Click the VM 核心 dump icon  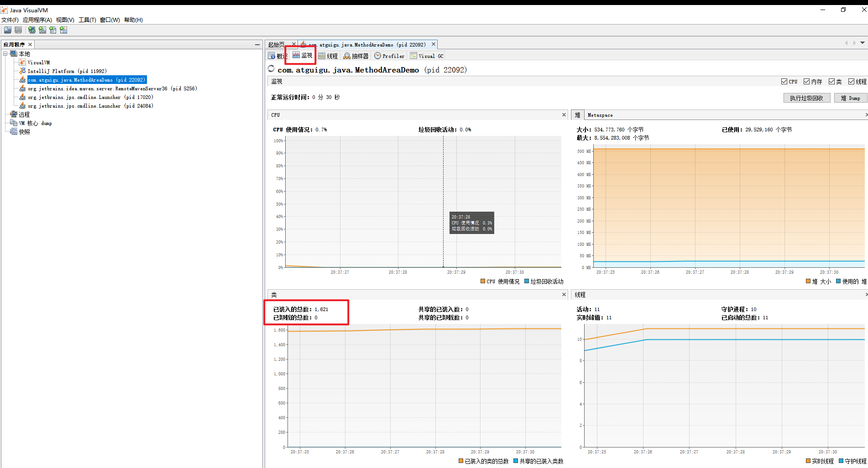tap(14, 123)
